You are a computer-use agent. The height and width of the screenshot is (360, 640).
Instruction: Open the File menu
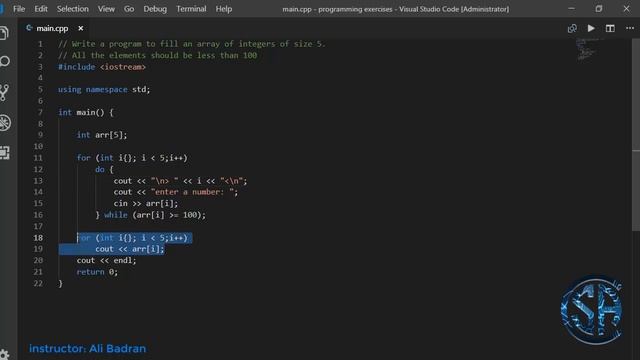tap(19, 9)
